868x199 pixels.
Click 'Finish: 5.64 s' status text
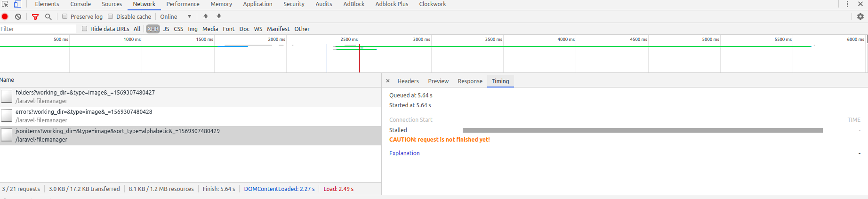219,189
